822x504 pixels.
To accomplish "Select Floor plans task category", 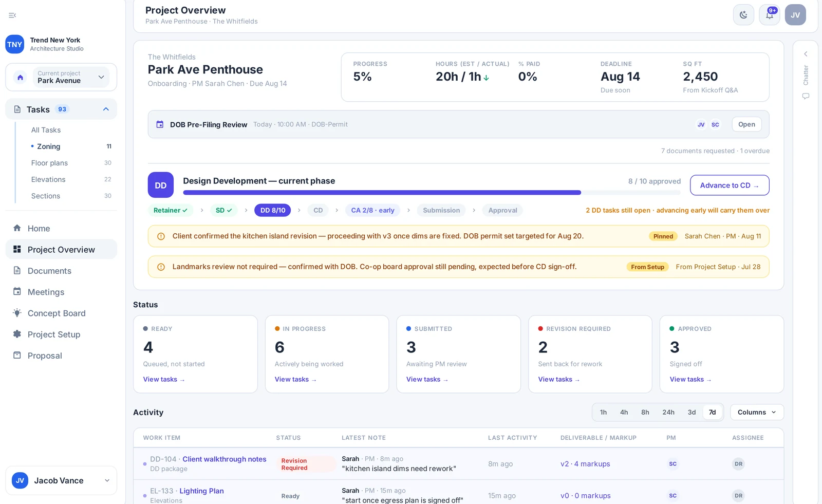I will [x=71, y=163].
